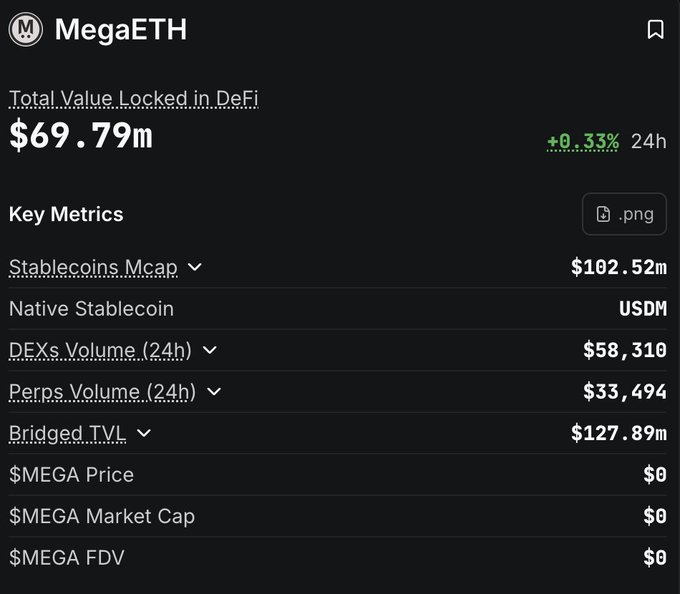Click the MegaETH logo icon
Image resolution: width=680 pixels, height=594 pixels.
[x=26, y=29]
